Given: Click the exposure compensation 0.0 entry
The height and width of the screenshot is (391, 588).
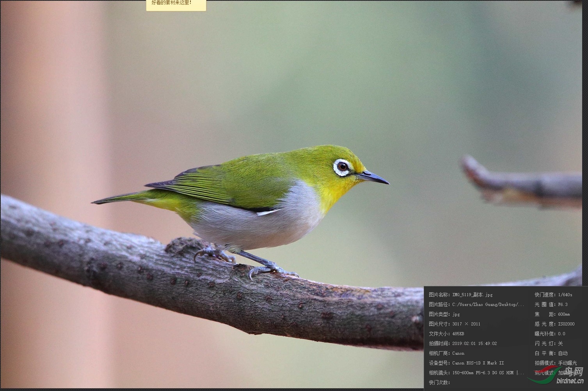Looking at the screenshot, I should coord(561,334).
